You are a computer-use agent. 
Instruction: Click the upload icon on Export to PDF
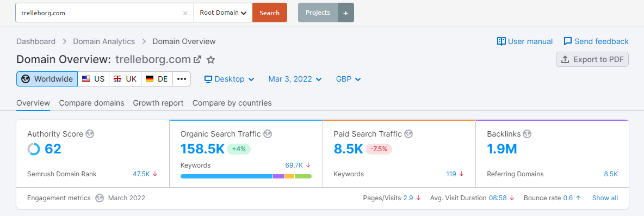(x=565, y=59)
